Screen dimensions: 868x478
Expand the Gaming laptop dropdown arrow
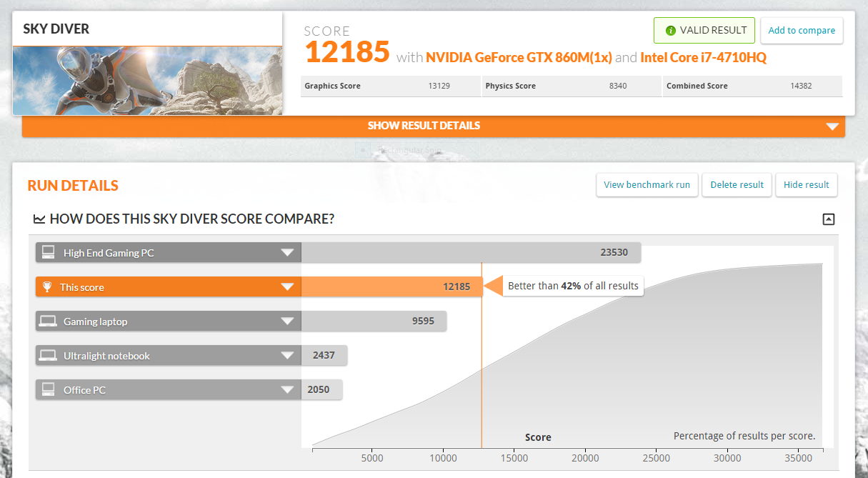287,321
